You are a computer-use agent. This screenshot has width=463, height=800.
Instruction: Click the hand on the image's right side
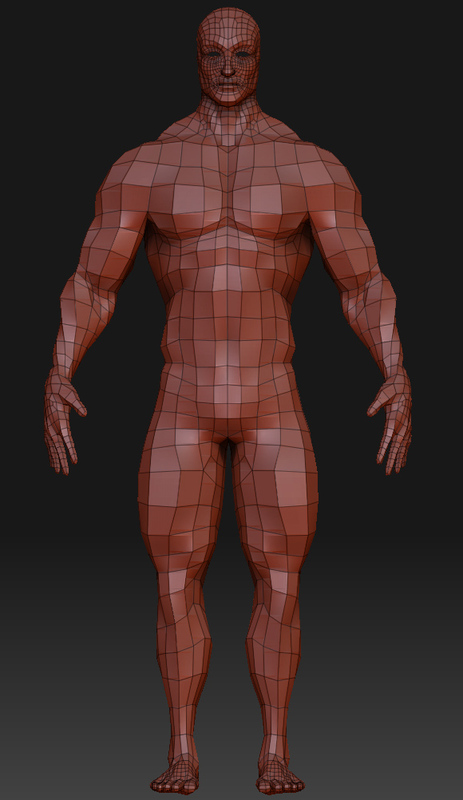[x=392, y=422]
